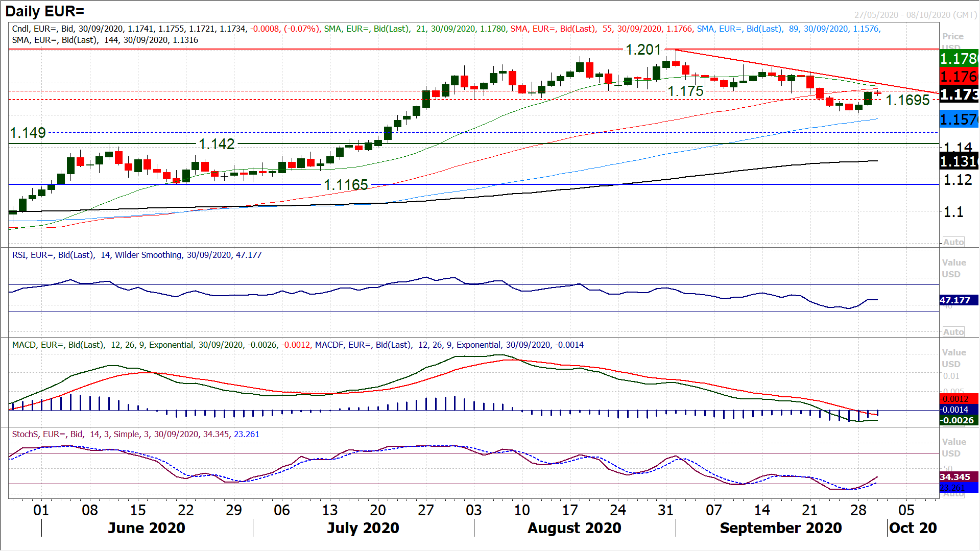
Task: Click the StochS indicator legend text
Action: click(135, 435)
